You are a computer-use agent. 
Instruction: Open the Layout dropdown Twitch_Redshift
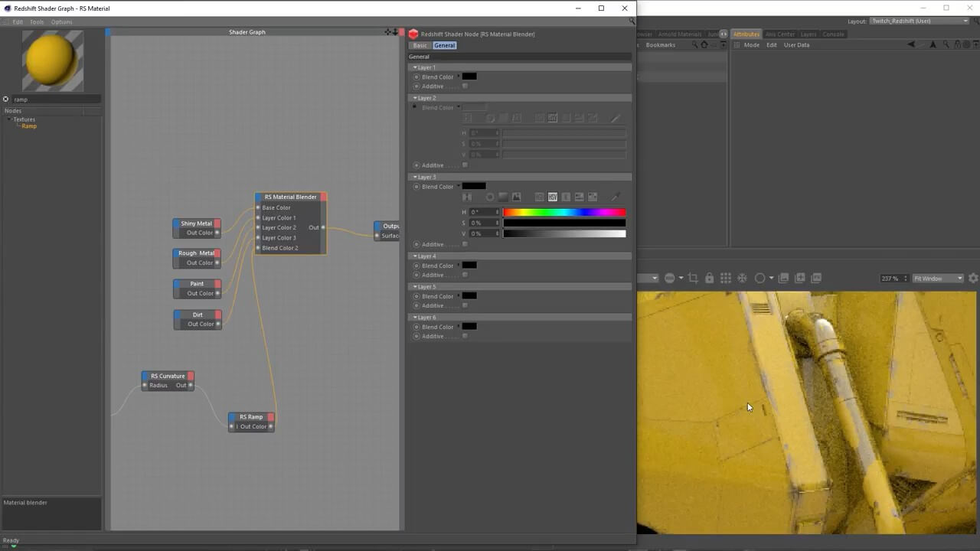click(x=919, y=21)
